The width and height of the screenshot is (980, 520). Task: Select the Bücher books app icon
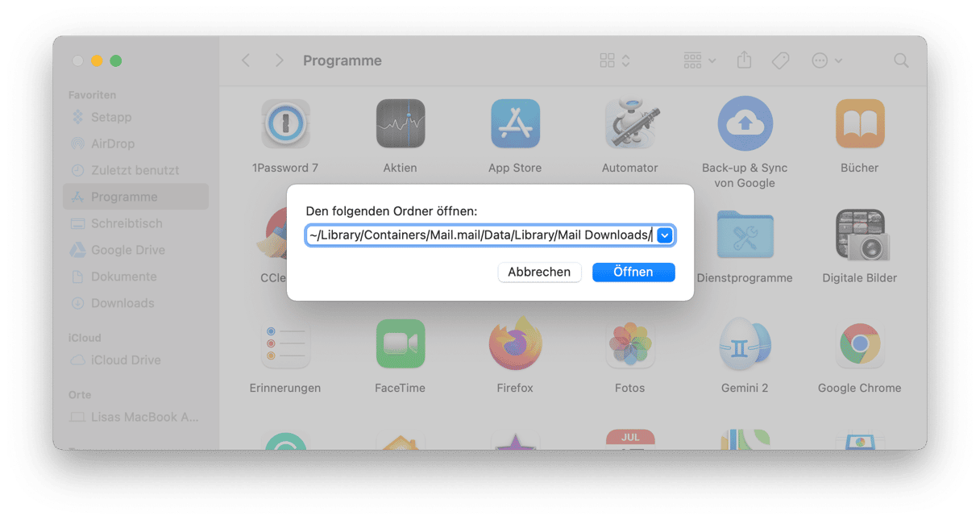[860, 123]
